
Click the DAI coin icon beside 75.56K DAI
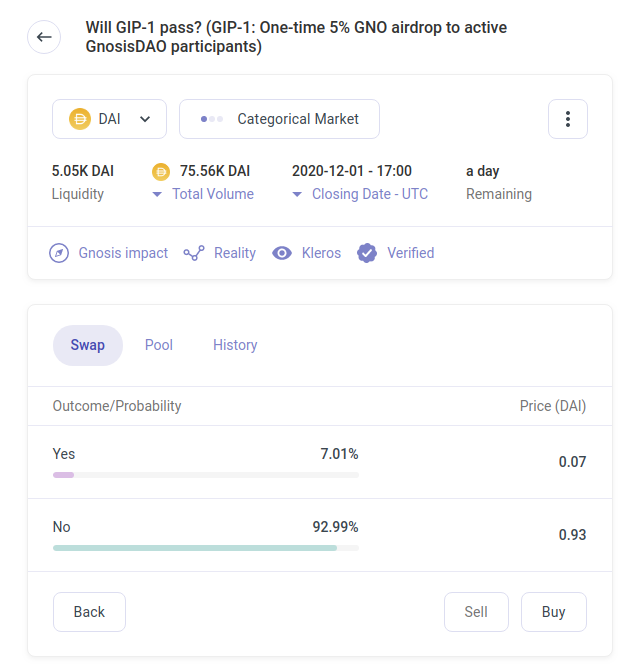point(161,172)
